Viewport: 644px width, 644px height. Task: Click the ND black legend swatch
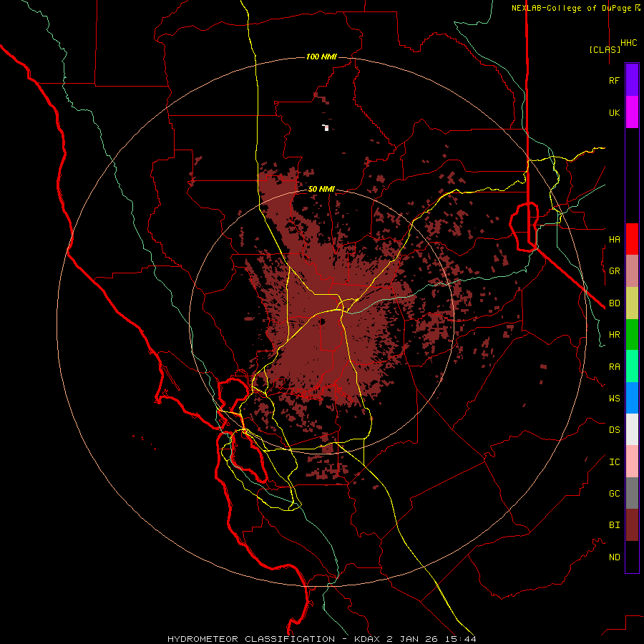pos(632,557)
